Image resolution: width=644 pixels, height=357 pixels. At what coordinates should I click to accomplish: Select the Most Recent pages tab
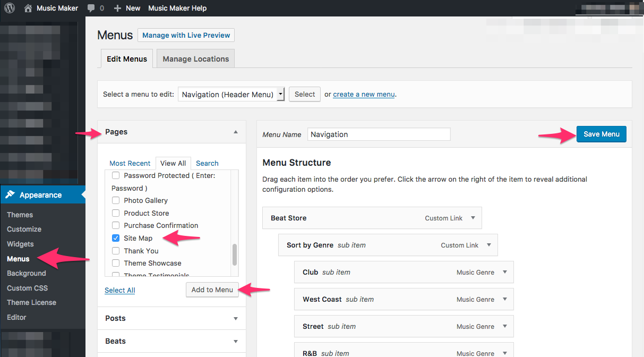[x=130, y=163]
